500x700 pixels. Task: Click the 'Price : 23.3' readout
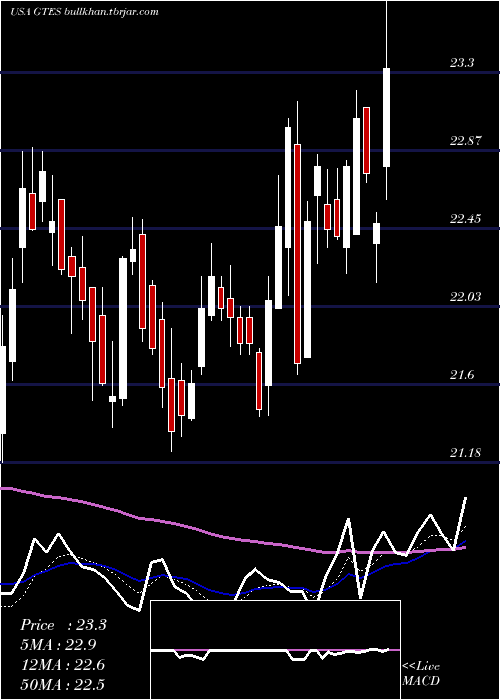63,625
